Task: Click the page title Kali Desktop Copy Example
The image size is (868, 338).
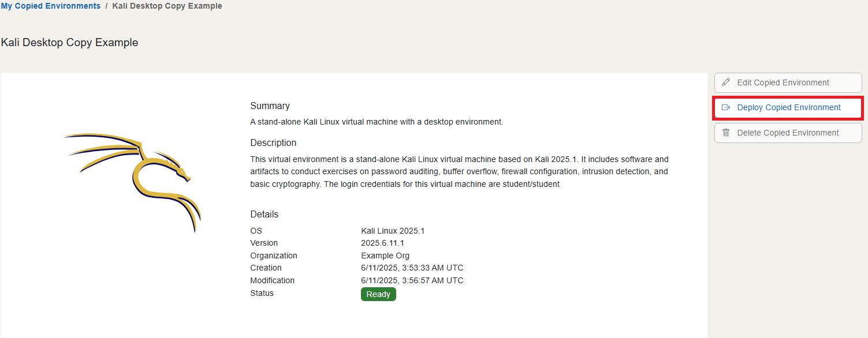Action: [x=70, y=43]
